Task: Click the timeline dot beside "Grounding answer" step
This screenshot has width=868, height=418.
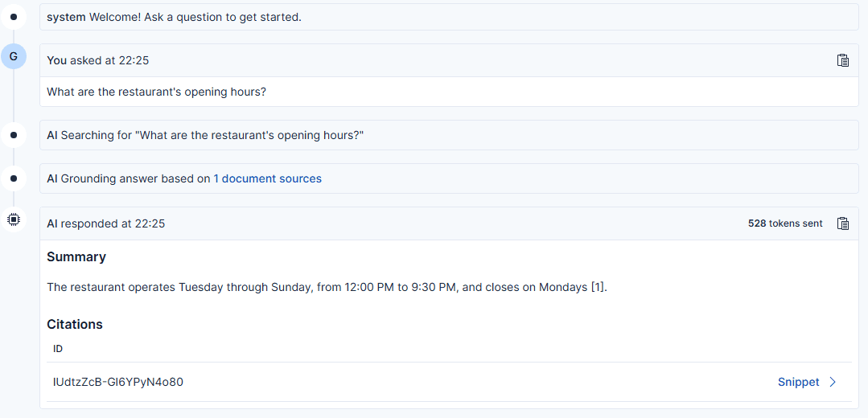Action: [14, 178]
